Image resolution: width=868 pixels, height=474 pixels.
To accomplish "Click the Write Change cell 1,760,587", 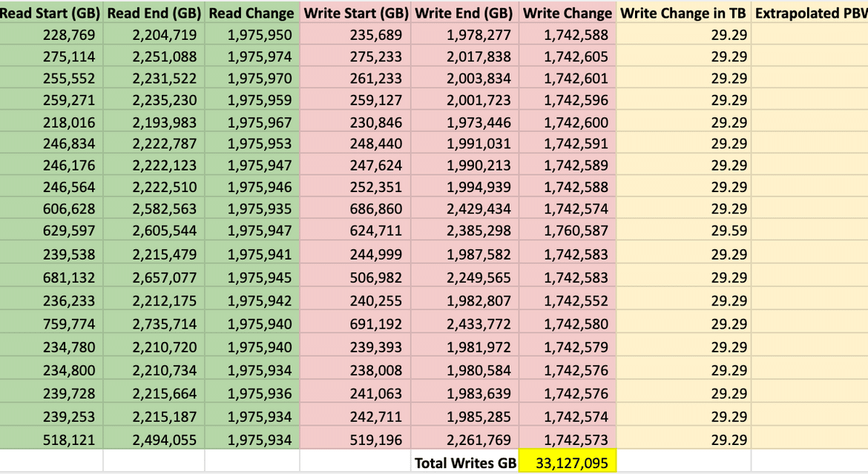I will coord(568,231).
